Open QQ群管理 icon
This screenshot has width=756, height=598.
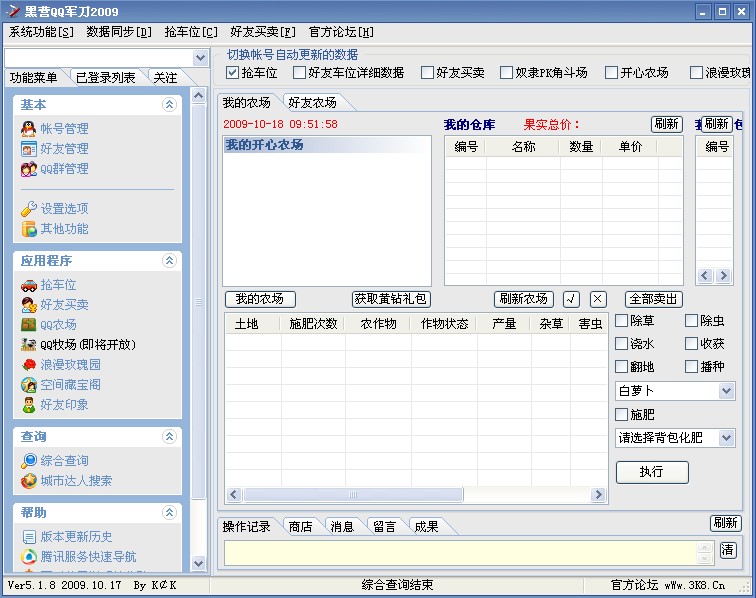[x=29, y=169]
